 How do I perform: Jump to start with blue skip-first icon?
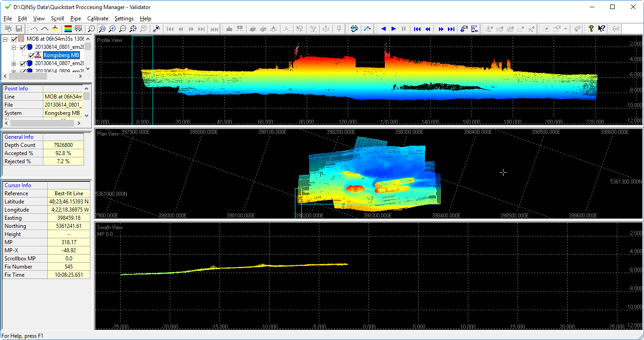pos(417,29)
